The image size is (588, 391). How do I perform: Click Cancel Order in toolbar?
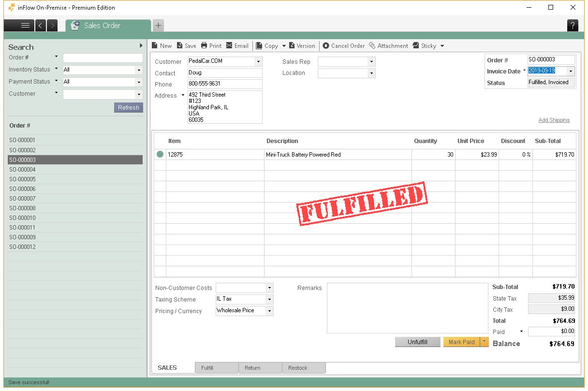pyautogui.click(x=344, y=46)
